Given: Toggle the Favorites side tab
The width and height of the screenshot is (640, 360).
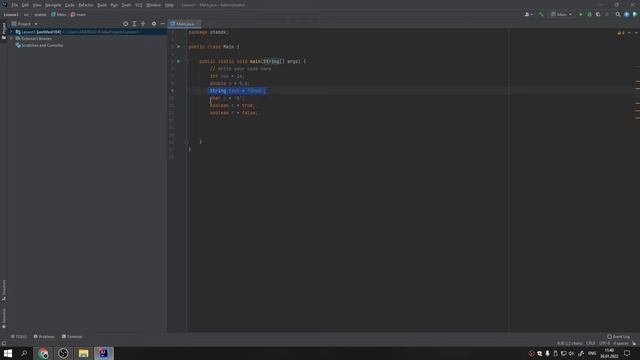Looking at the screenshot, I should (x=4, y=318).
